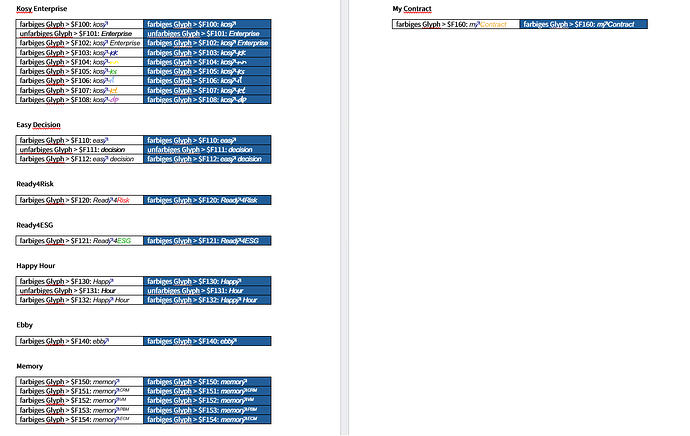Click the white $F154 memory cell
The height and width of the screenshot is (436, 690).
click(x=80, y=419)
